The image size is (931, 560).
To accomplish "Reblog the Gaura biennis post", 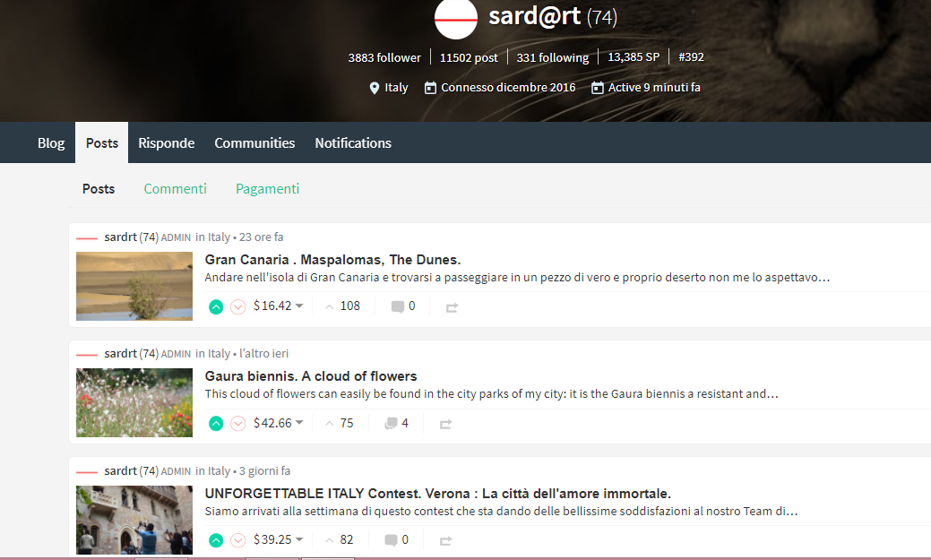I will pyautogui.click(x=445, y=424).
